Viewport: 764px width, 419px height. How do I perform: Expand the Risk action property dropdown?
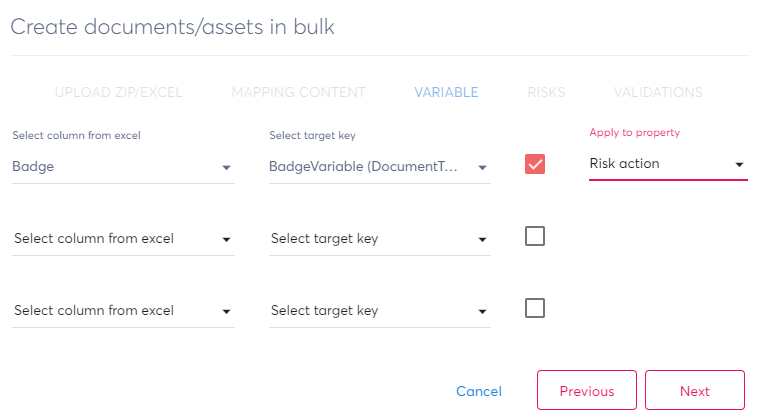[667, 164]
